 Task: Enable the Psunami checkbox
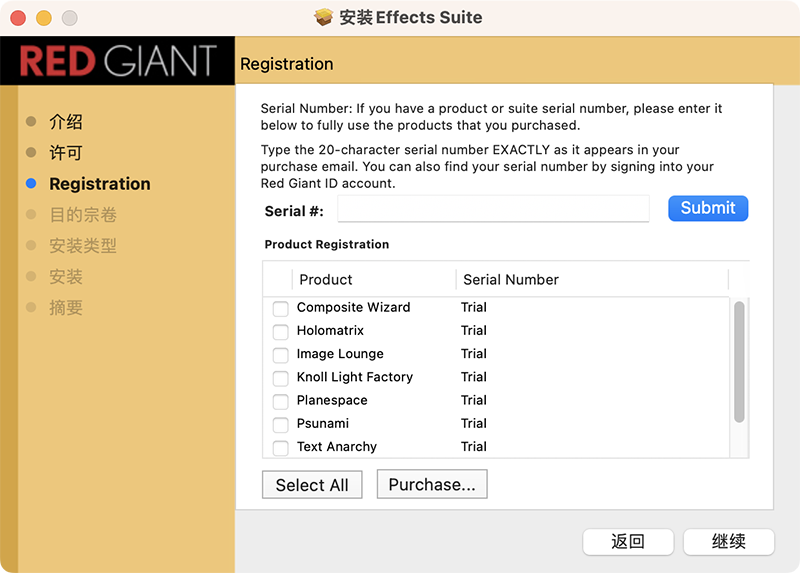click(281, 424)
